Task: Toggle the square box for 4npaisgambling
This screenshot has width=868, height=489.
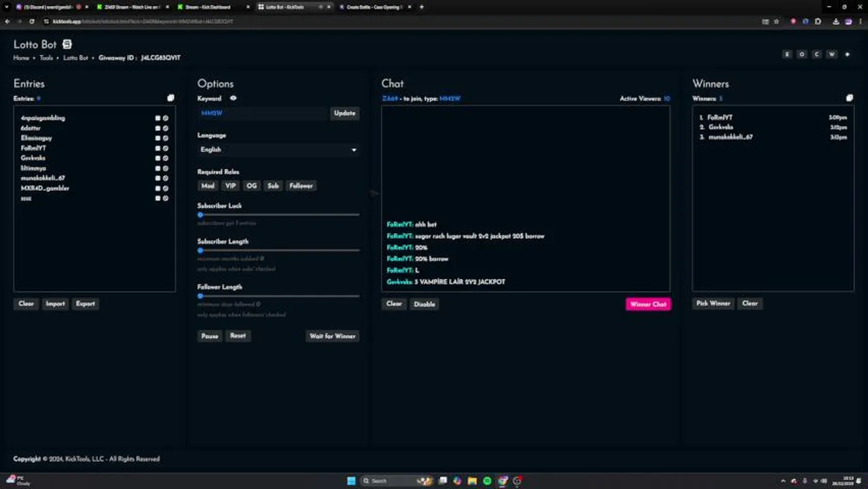Action: [158, 118]
